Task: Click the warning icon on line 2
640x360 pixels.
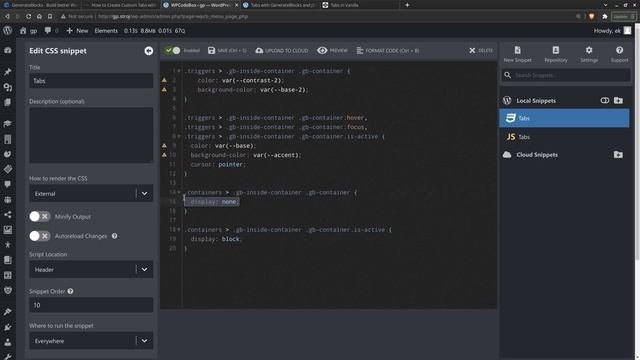Action: coord(164,80)
